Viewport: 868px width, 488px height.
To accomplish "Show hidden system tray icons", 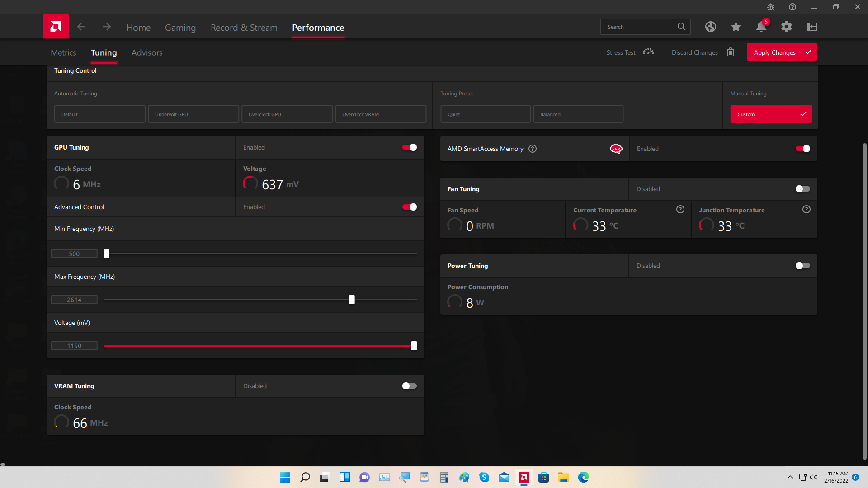I will pyautogui.click(x=790, y=477).
